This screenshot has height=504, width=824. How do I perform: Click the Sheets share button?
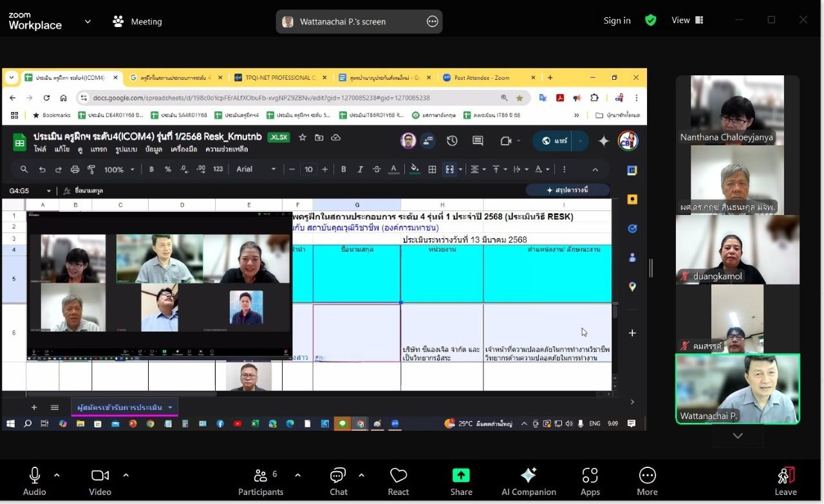click(x=555, y=141)
